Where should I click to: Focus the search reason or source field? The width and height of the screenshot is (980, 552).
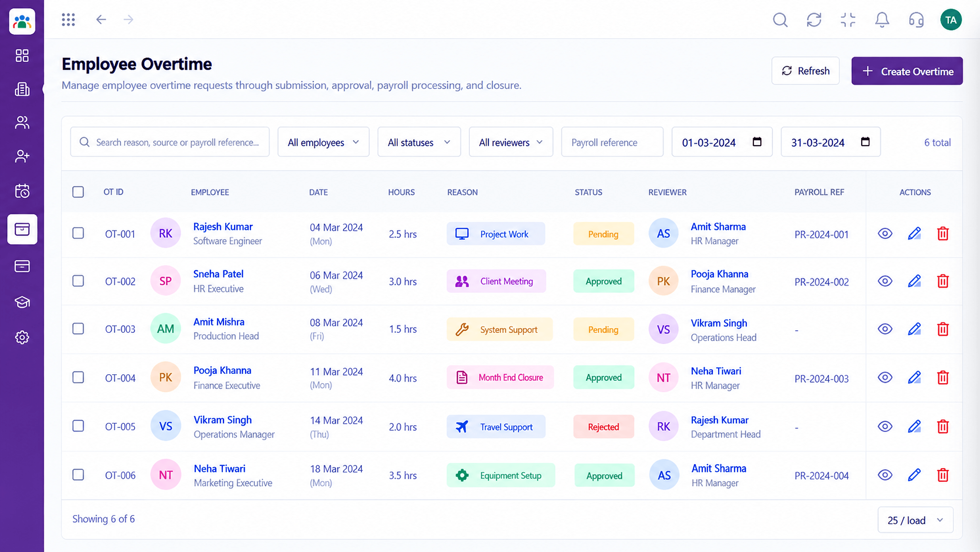click(x=170, y=142)
